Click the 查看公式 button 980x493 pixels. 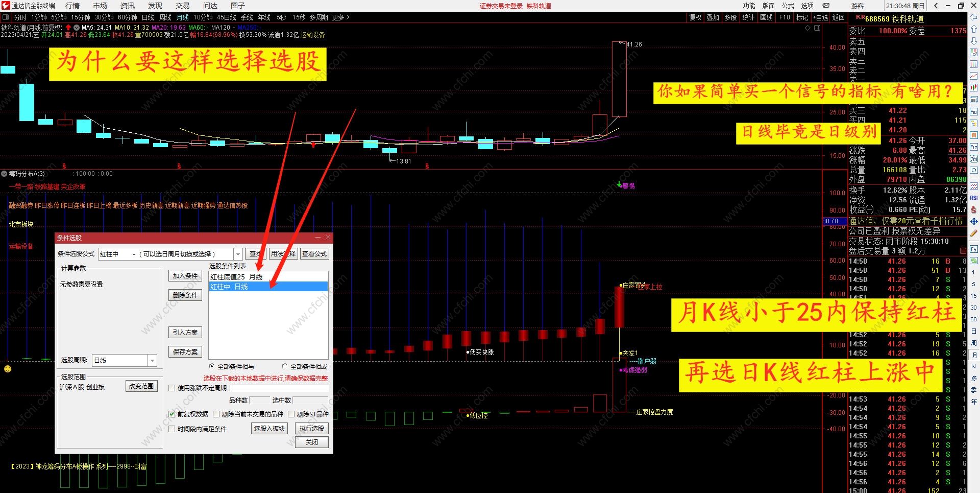click(314, 254)
